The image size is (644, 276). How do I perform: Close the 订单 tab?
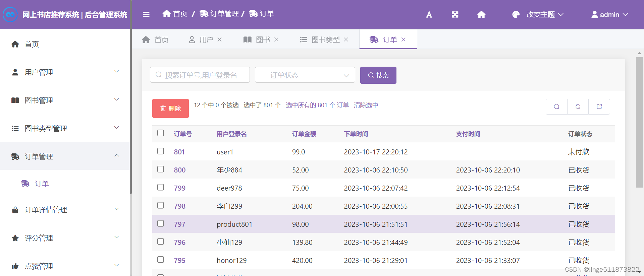(x=403, y=40)
